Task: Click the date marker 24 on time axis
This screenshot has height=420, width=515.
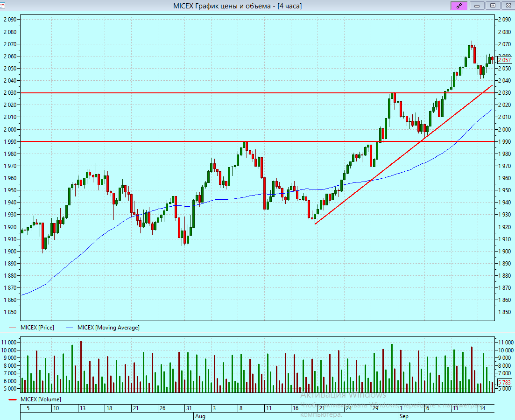Action: click(x=348, y=408)
